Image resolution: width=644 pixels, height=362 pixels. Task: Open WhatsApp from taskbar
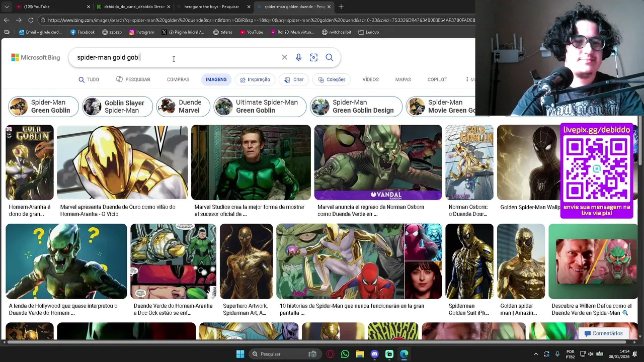click(345, 354)
